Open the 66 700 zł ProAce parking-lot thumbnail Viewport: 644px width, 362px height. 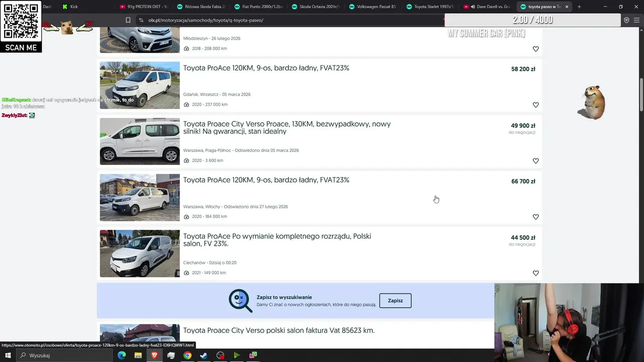point(140,198)
